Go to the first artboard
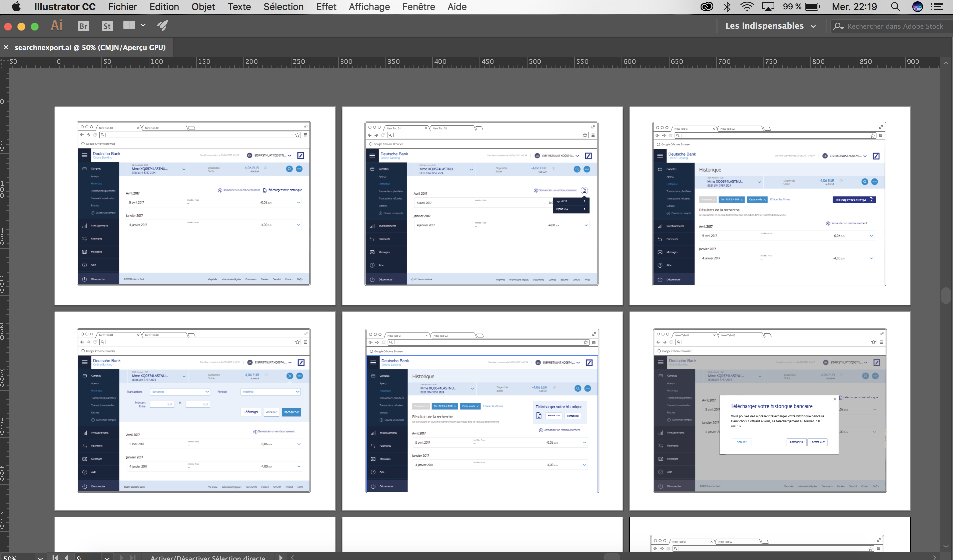Image resolution: width=953 pixels, height=560 pixels. click(x=56, y=557)
